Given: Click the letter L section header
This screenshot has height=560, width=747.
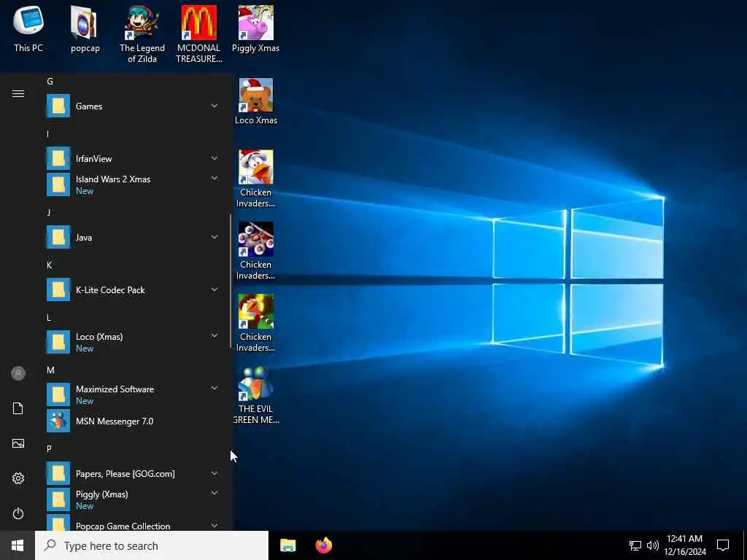Looking at the screenshot, I should point(49,318).
